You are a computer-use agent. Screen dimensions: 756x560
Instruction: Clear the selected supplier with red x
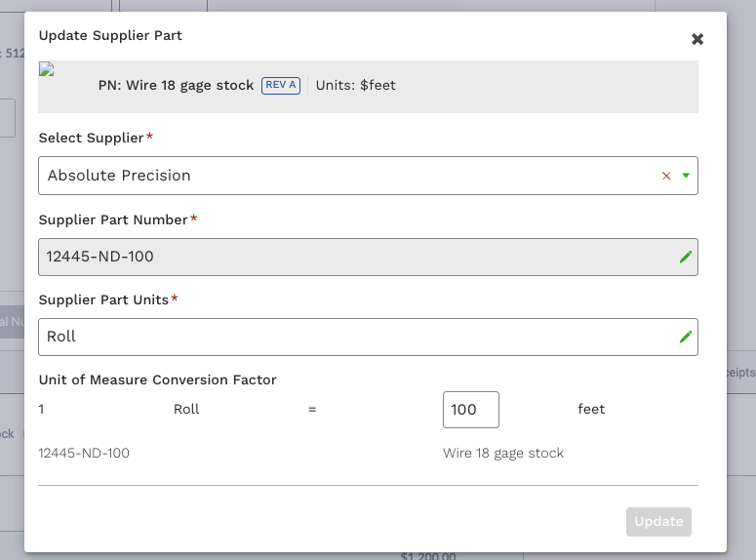[666, 176]
